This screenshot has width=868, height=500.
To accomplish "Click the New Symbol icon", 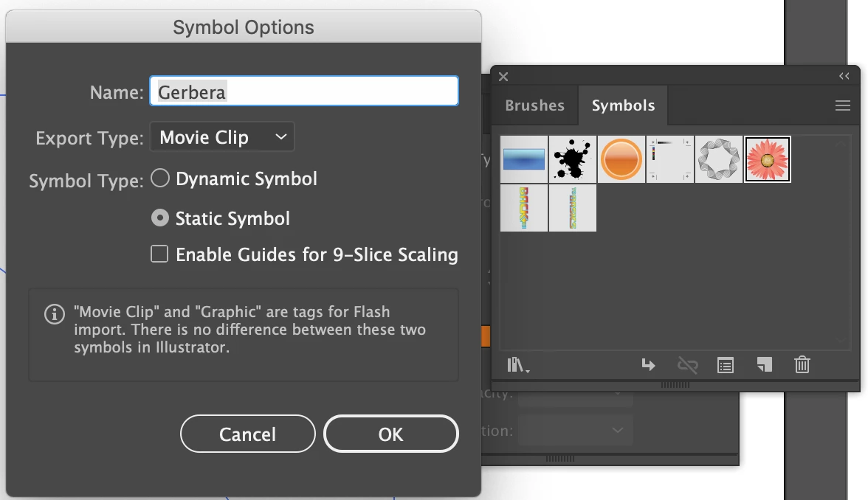I will [x=765, y=364].
